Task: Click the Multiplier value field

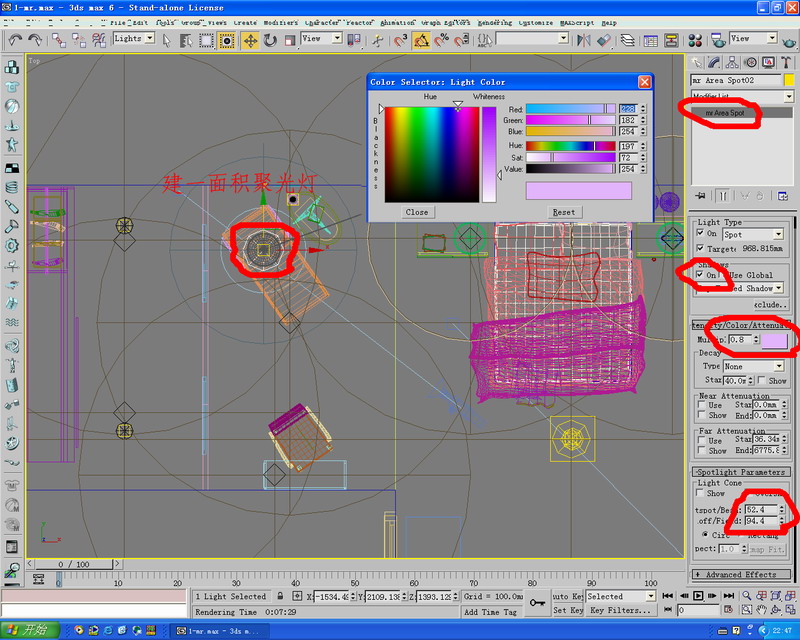Action: (738, 341)
